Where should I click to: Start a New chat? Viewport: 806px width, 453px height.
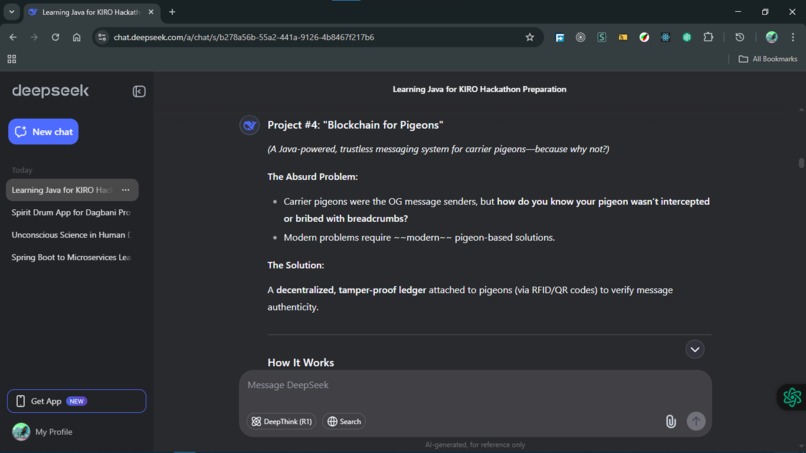(43, 132)
